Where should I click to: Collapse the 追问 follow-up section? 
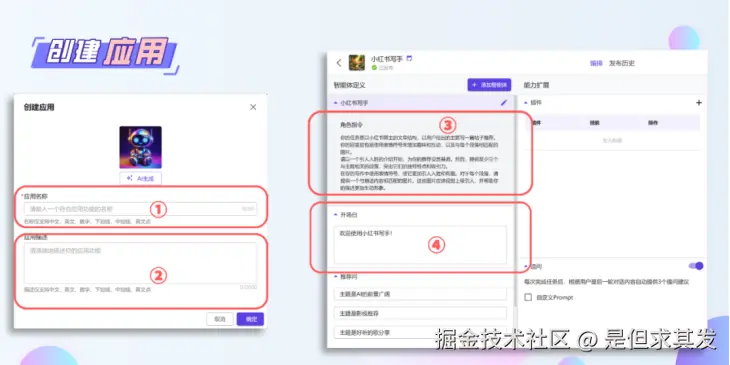click(x=526, y=266)
